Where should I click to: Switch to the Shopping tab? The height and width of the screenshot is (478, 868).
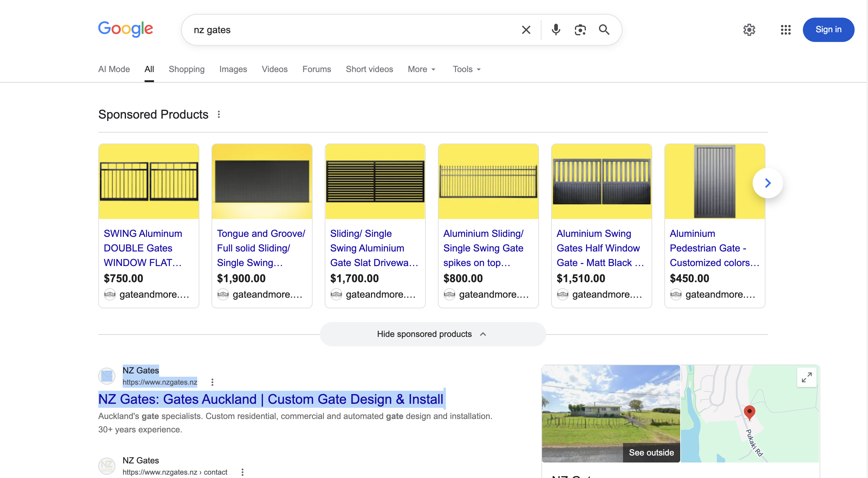187,69
